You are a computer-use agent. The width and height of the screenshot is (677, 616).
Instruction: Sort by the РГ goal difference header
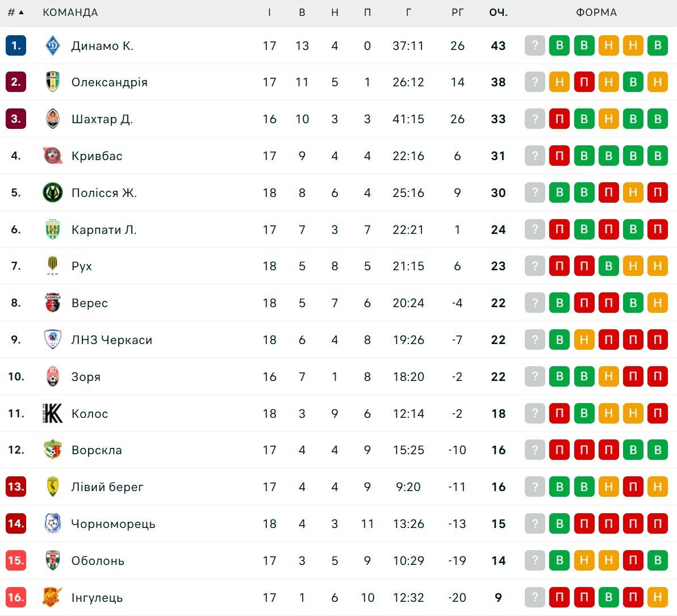coord(457,12)
